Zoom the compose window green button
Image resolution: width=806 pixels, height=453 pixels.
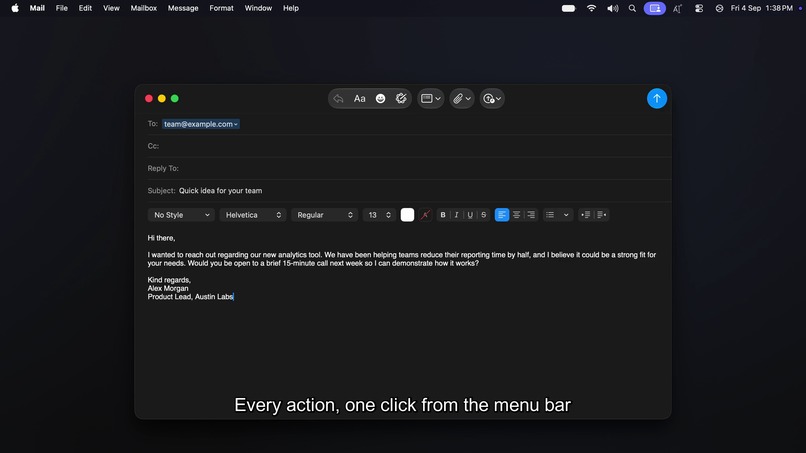[175, 98]
